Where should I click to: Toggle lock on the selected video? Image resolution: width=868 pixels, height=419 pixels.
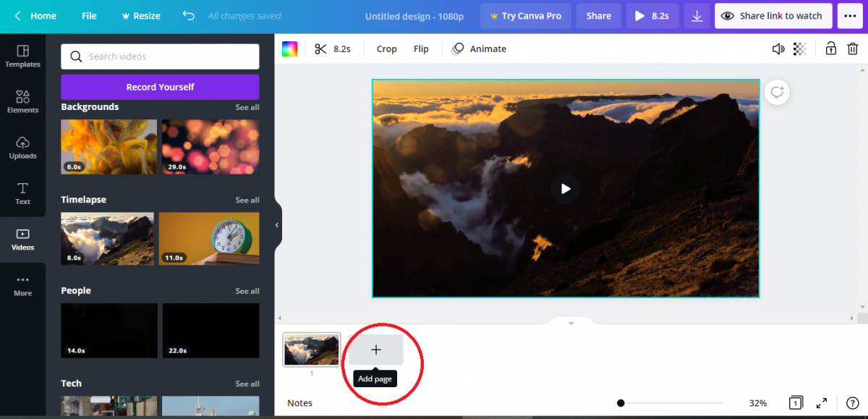point(830,48)
